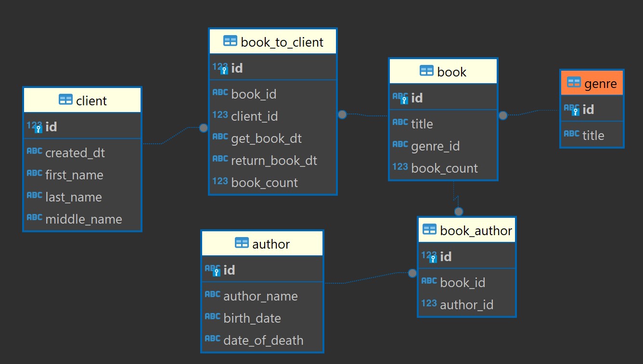Select return_book_dt column in book_to_client

(x=274, y=161)
